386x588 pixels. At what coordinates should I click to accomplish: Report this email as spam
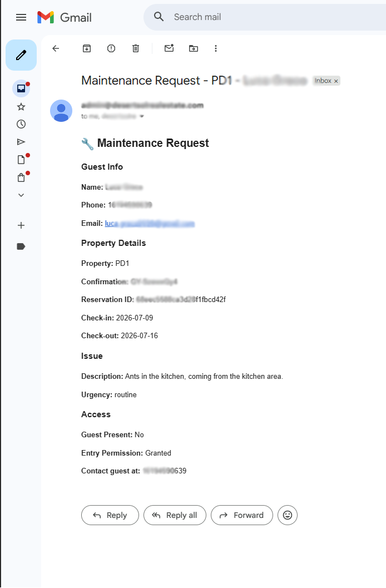click(x=111, y=48)
